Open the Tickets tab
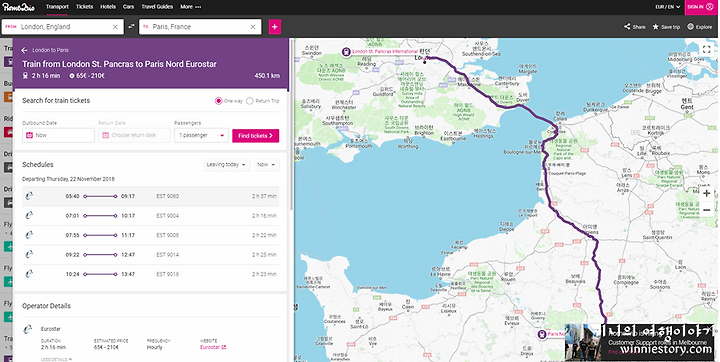 [x=84, y=7]
